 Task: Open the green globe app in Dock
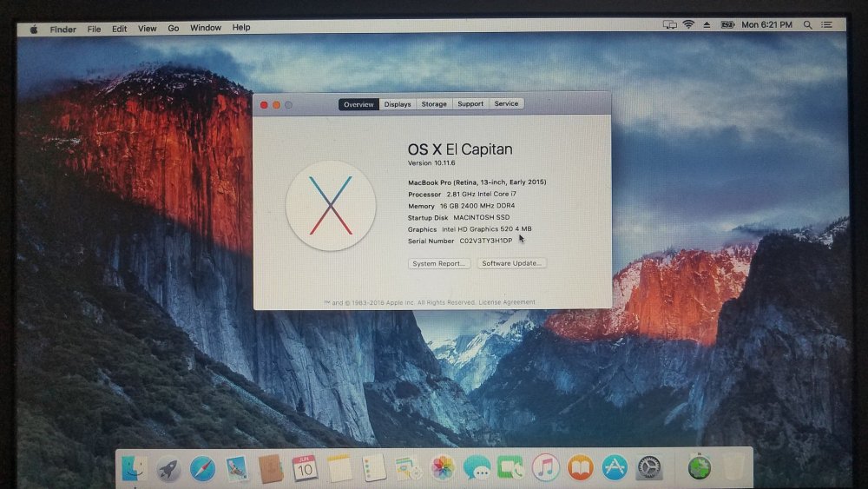coord(699,466)
